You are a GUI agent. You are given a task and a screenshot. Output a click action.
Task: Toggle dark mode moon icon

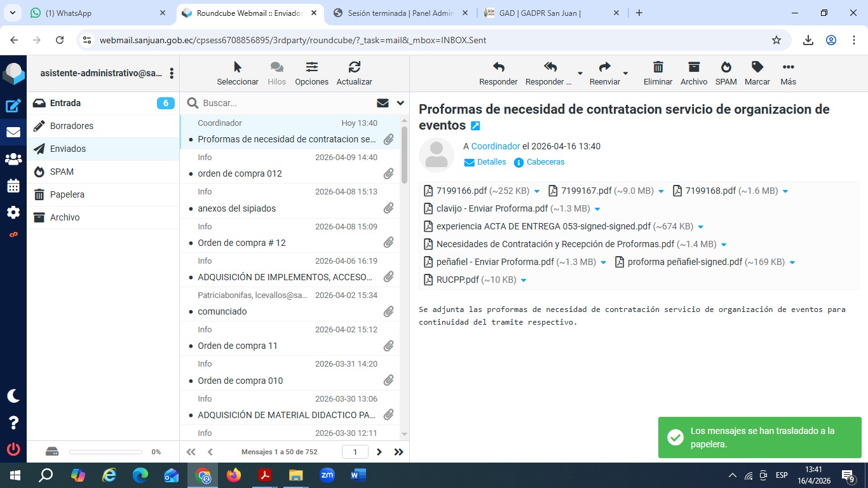(13, 396)
